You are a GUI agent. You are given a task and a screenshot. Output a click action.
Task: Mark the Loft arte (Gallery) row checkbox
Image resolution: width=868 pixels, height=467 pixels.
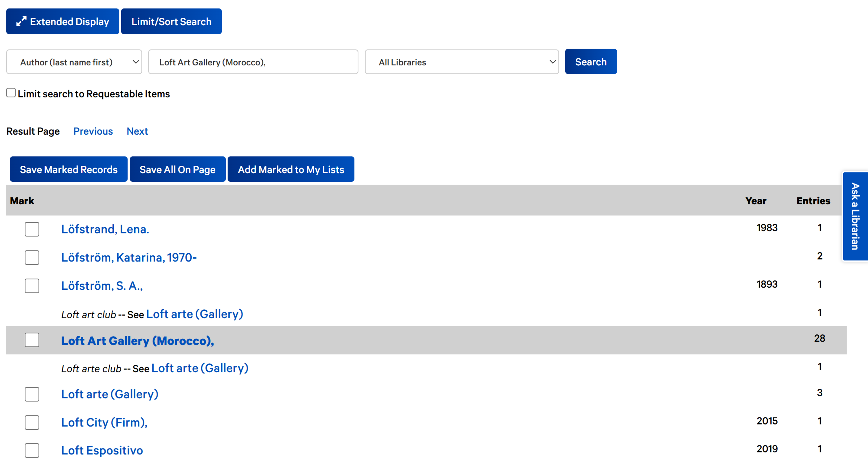(x=32, y=394)
